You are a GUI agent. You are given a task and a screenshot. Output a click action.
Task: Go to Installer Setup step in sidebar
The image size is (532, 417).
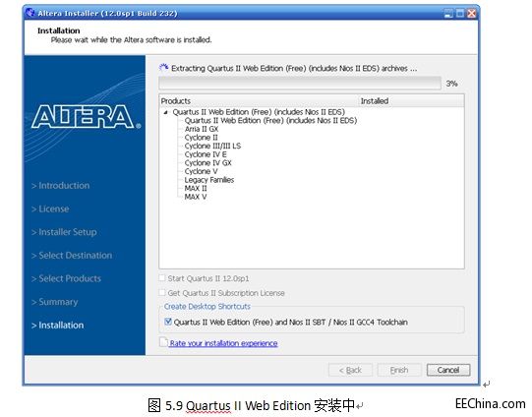[64, 232]
